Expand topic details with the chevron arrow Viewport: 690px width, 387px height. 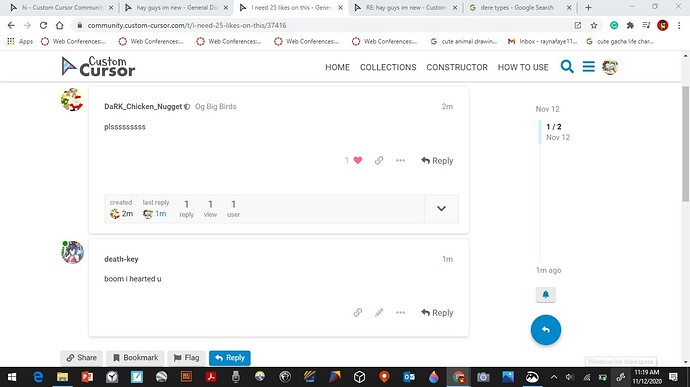tap(441, 209)
